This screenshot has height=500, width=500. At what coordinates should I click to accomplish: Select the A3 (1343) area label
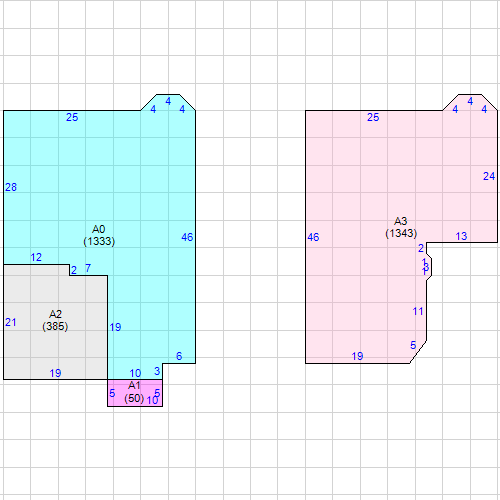coord(401,227)
